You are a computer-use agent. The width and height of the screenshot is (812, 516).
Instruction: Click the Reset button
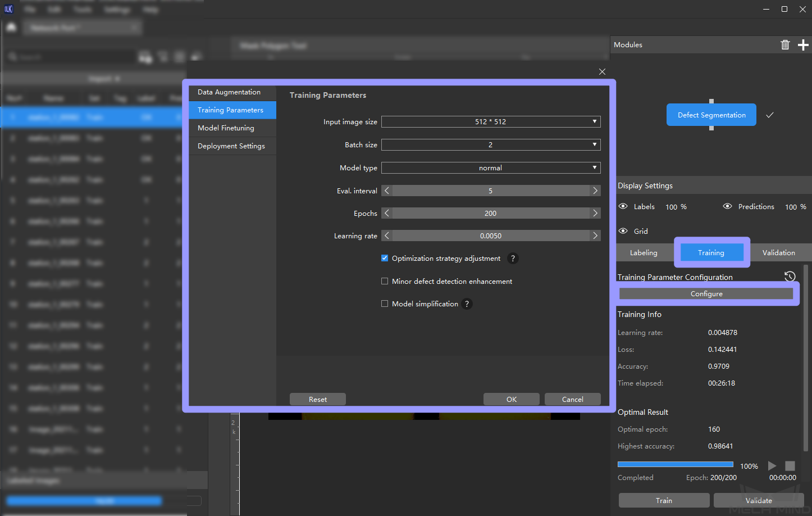coord(318,399)
